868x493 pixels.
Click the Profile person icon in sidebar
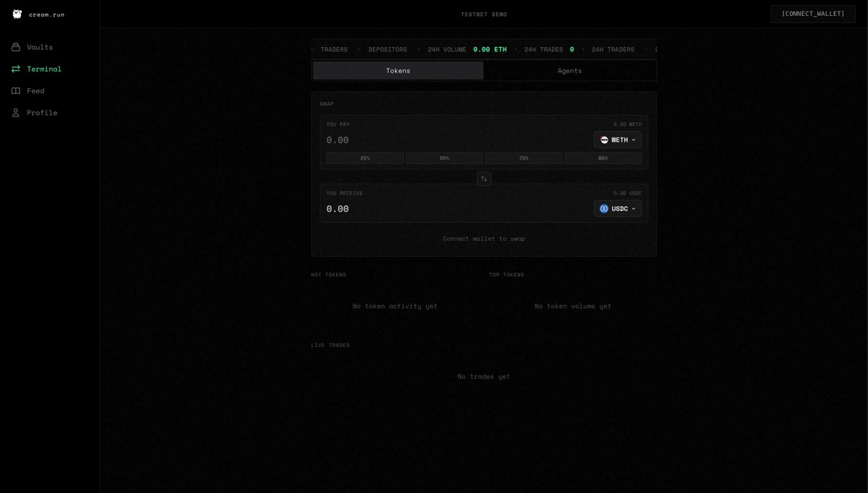[x=16, y=113]
